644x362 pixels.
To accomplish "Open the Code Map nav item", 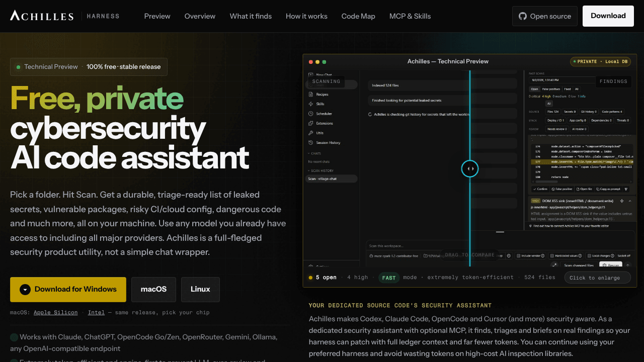I will point(358,16).
